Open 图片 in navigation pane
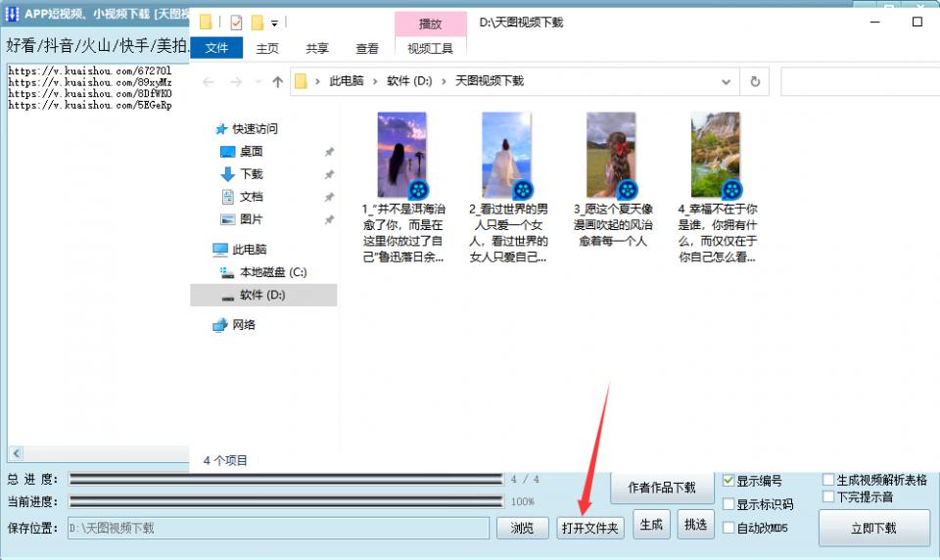The height and width of the screenshot is (560, 940). (x=252, y=219)
